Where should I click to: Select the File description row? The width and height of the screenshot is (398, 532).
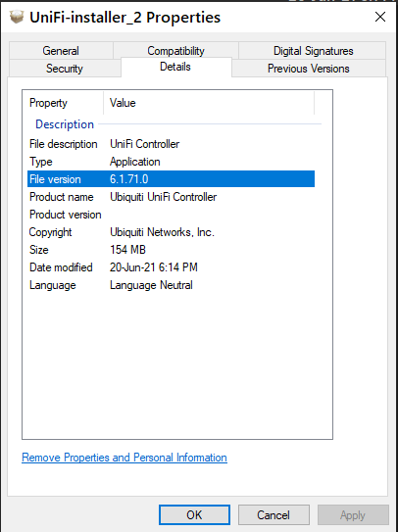171,144
